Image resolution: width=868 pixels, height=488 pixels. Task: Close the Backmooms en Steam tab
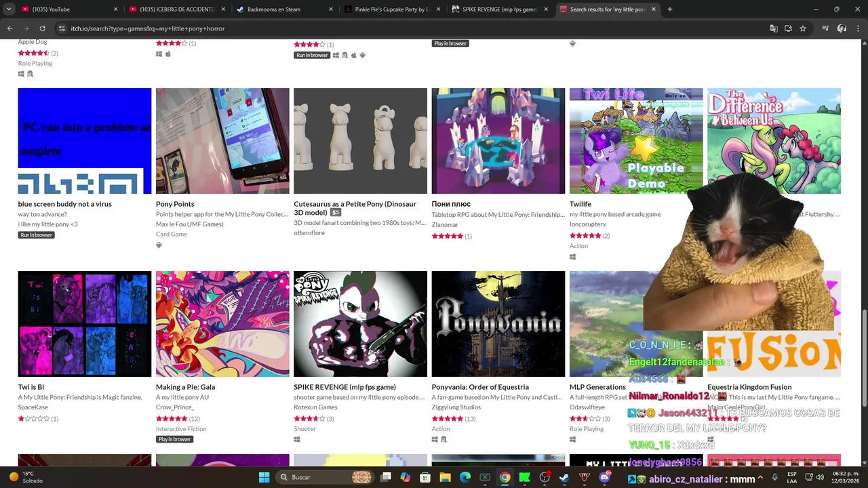point(331,9)
